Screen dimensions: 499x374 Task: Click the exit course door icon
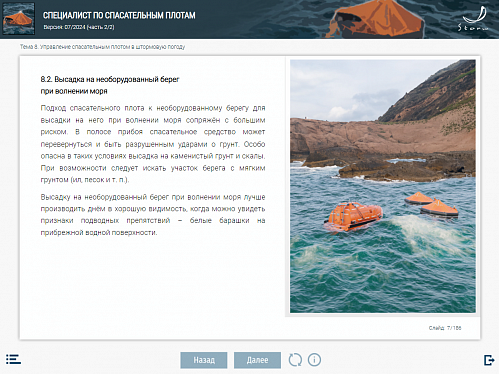pos(489,360)
